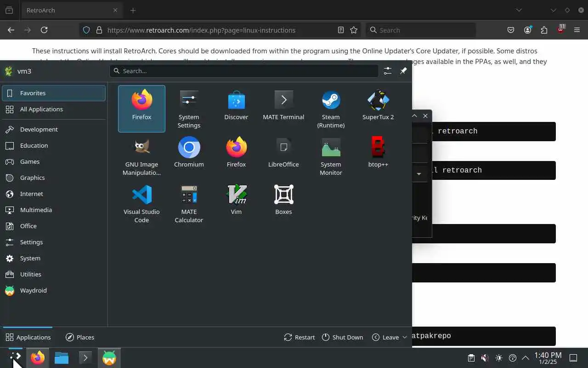This screenshot has width=588, height=368.
Task: Open the Utilities category
Action: [54, 274]
